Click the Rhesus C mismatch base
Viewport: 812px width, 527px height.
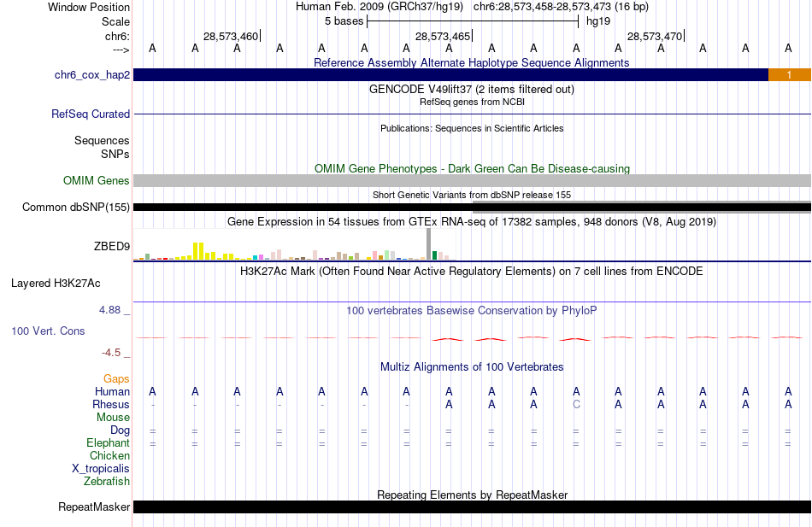576,404
